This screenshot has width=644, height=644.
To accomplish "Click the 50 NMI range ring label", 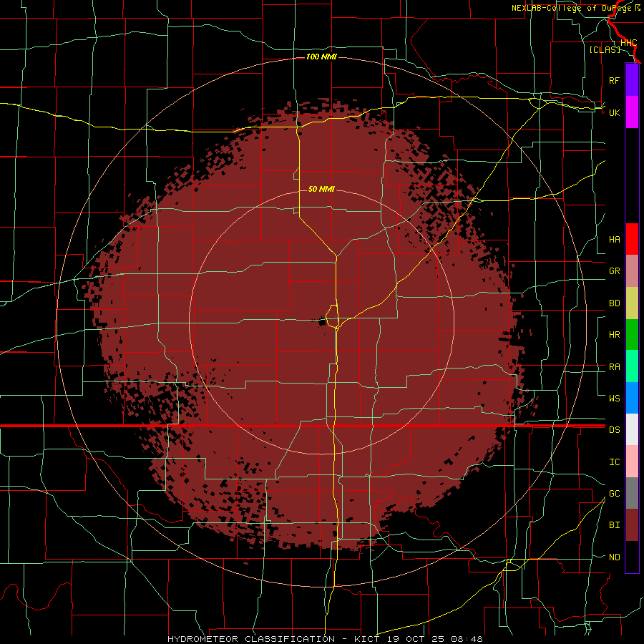I will coord(321,189).
